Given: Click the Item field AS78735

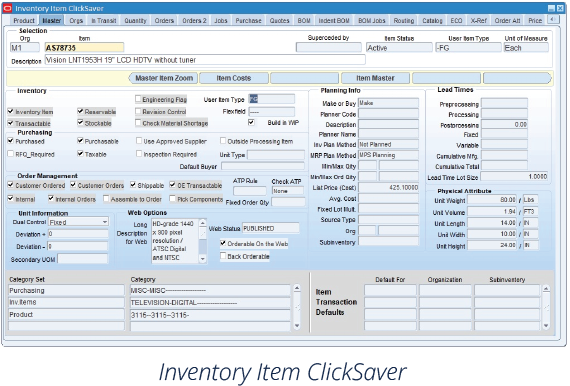Looking at the screenshot, I should point(84,48).
